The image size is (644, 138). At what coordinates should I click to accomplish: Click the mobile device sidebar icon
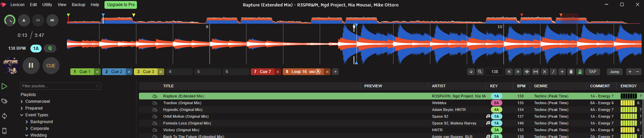click(4, 131)
